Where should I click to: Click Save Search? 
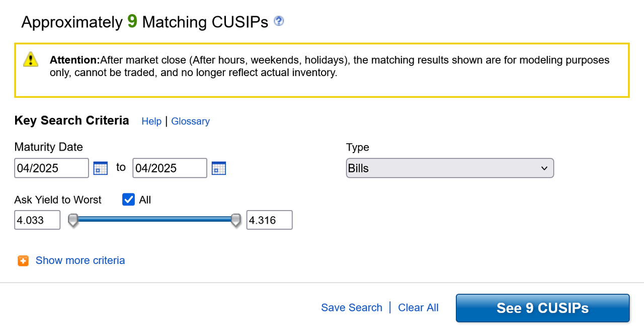pos(352,308)
